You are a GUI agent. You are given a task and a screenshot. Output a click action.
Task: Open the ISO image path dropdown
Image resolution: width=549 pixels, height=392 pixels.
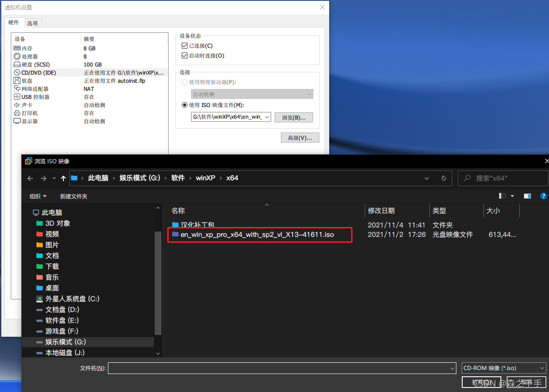click(267, 117)
